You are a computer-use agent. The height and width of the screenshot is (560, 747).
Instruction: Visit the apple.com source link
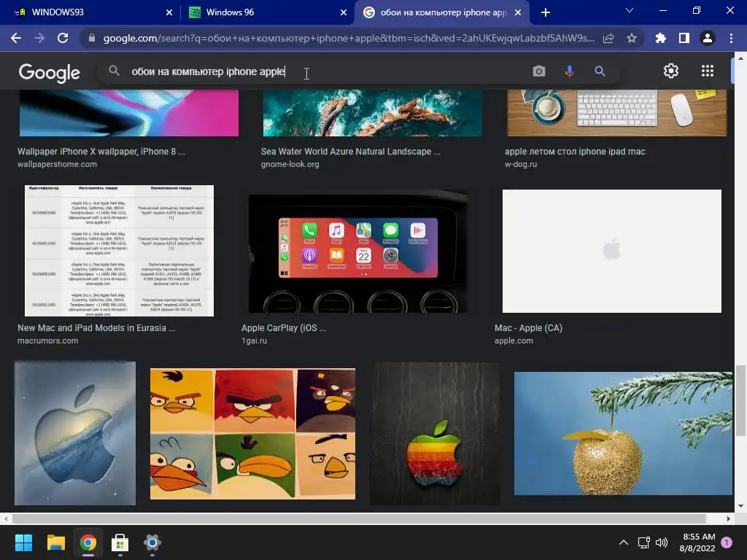(x=514, y=341)
